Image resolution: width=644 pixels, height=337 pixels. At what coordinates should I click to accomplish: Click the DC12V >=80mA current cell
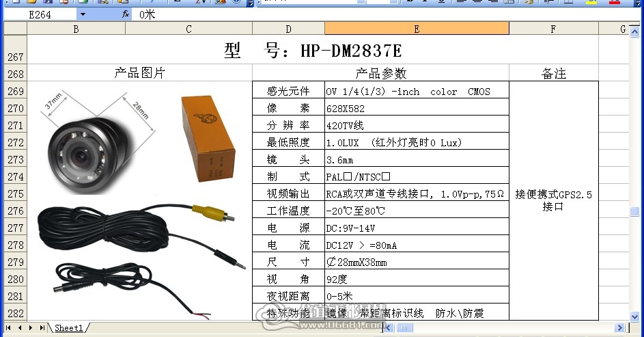(x=417, y=244)
